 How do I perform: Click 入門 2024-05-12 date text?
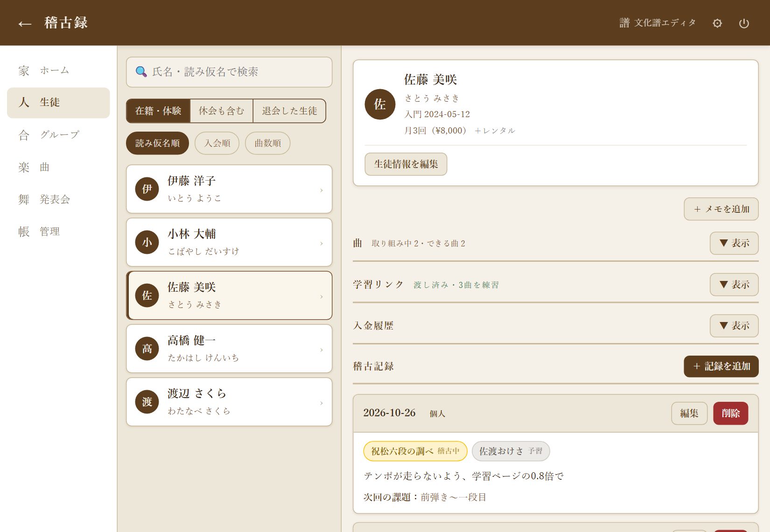point(437,114)
